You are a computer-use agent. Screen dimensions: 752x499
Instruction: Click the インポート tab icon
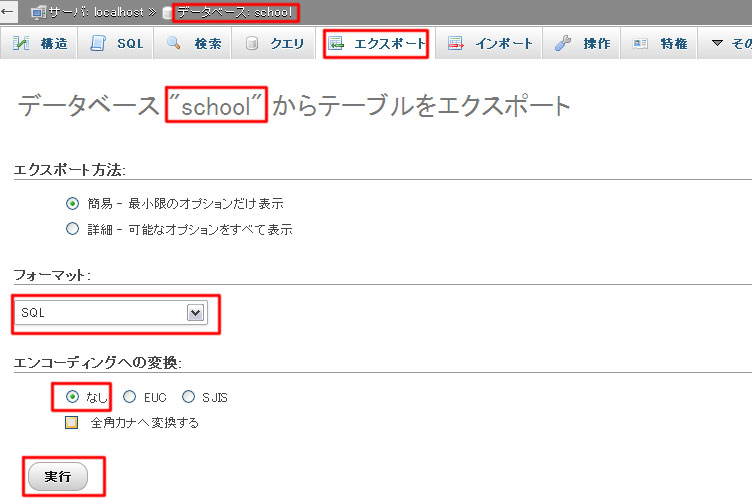click(456, 43)
